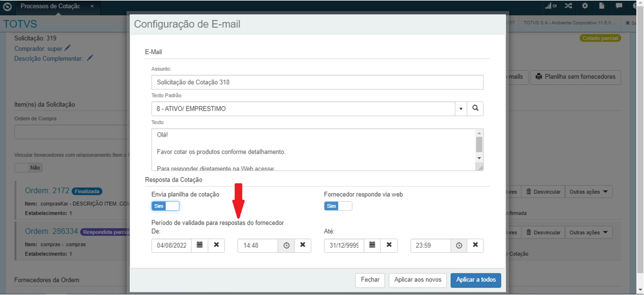
Task: Open the Ordem: 2172 link
Action: tap(47, 191)
